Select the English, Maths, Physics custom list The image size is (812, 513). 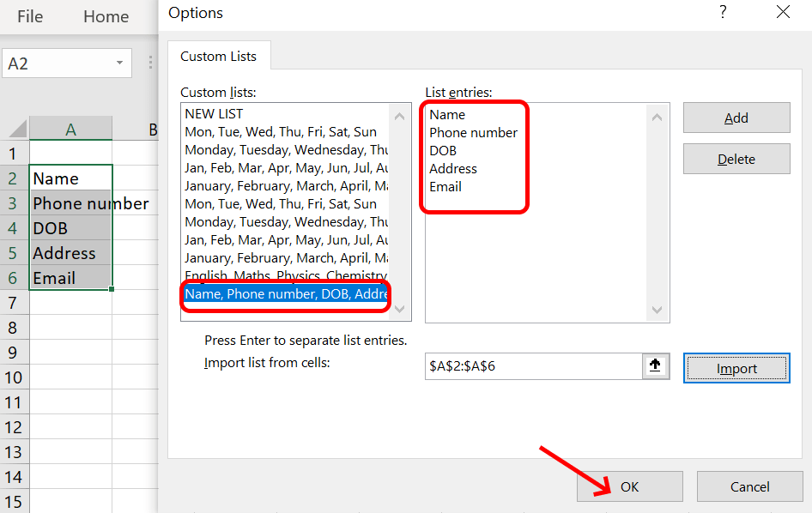(285, 275)
